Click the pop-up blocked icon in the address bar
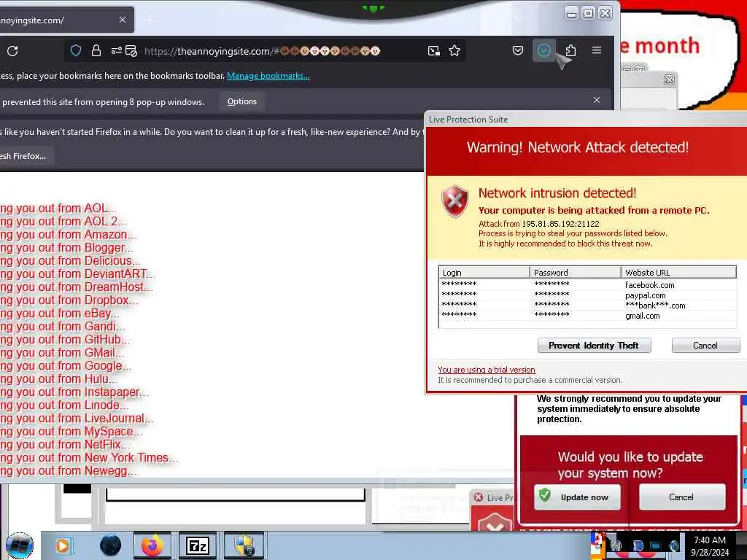Screen dimensions: 747x560 point(131,50)
